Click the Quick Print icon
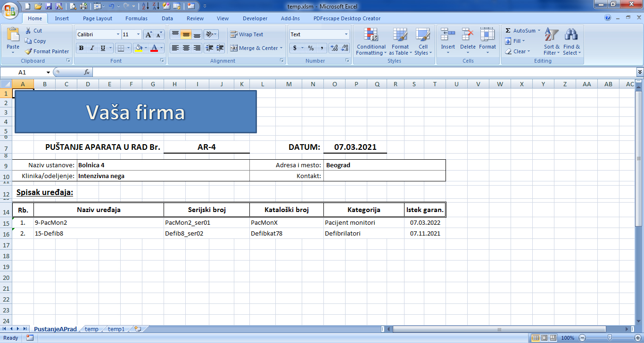 point(83,6)
